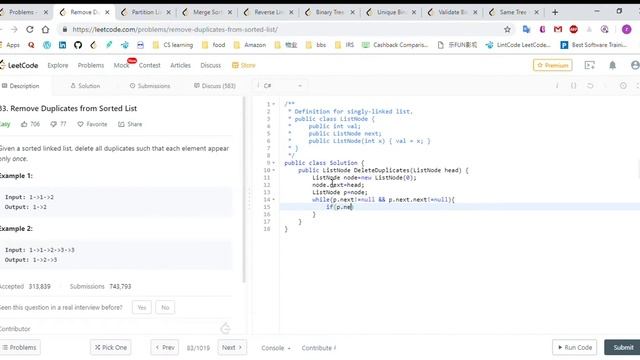This screenshot has width=640, height=360.
Task: Click the Contribute link
Action: click(x=319, y=348)
